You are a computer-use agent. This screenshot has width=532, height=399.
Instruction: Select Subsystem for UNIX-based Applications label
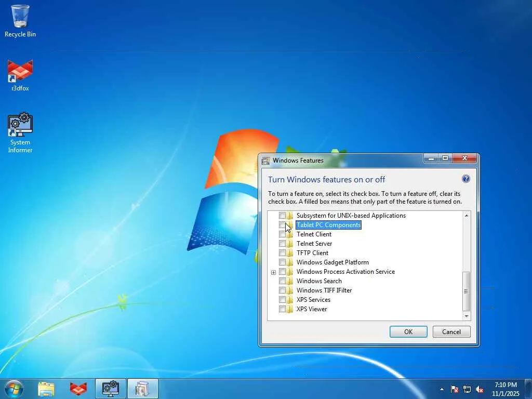point(351,216)
